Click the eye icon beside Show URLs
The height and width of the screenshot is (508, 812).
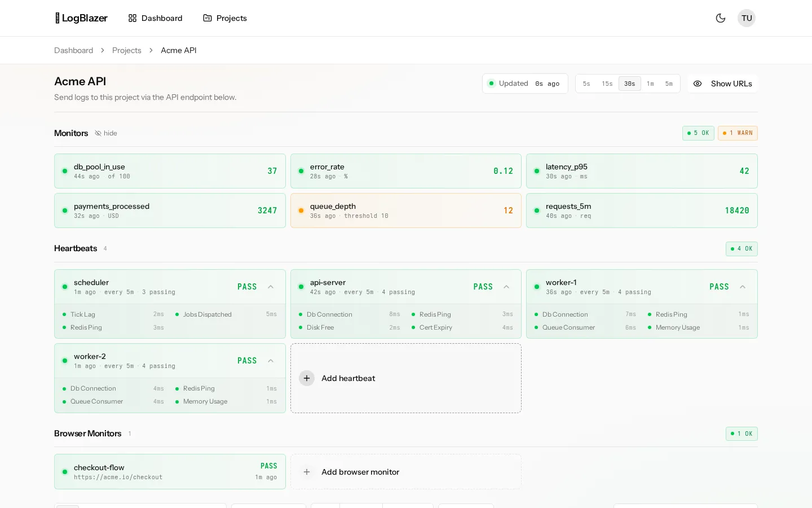pos(698,84)
